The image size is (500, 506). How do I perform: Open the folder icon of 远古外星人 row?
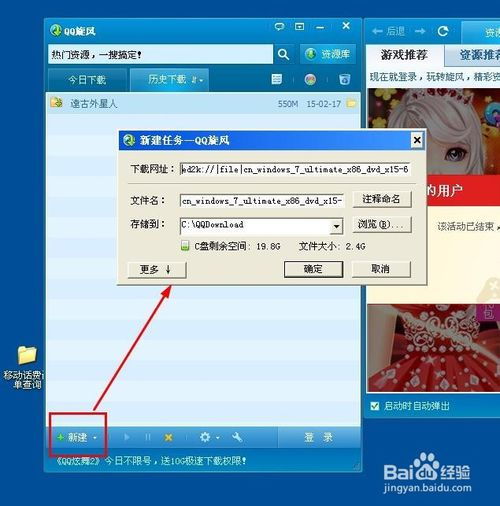tap(351, 103)
